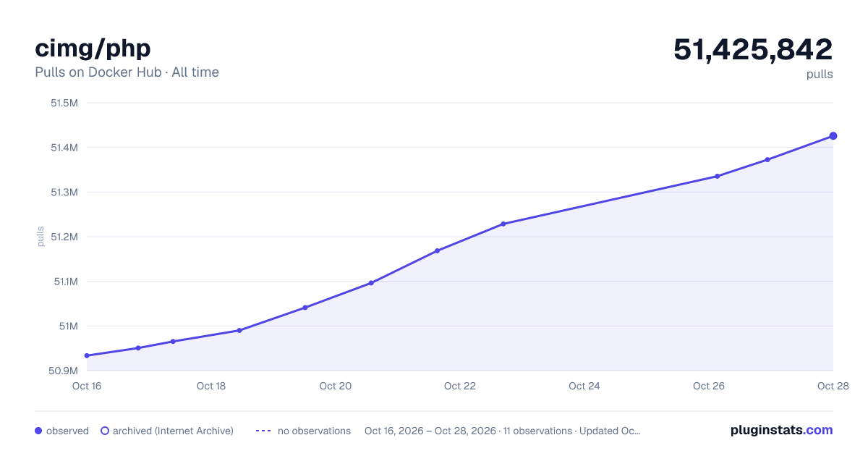Click the hollow 'archived' legend circle
This screenshot has width=868, height=456.
[105, 431]
